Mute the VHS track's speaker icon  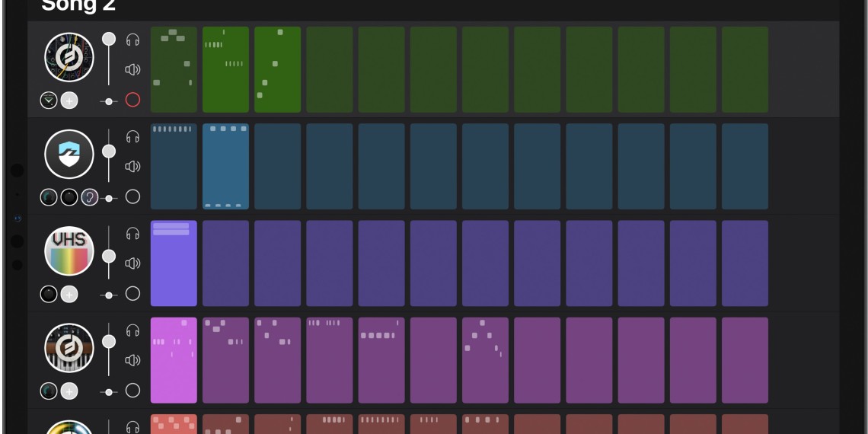(132, 263)
